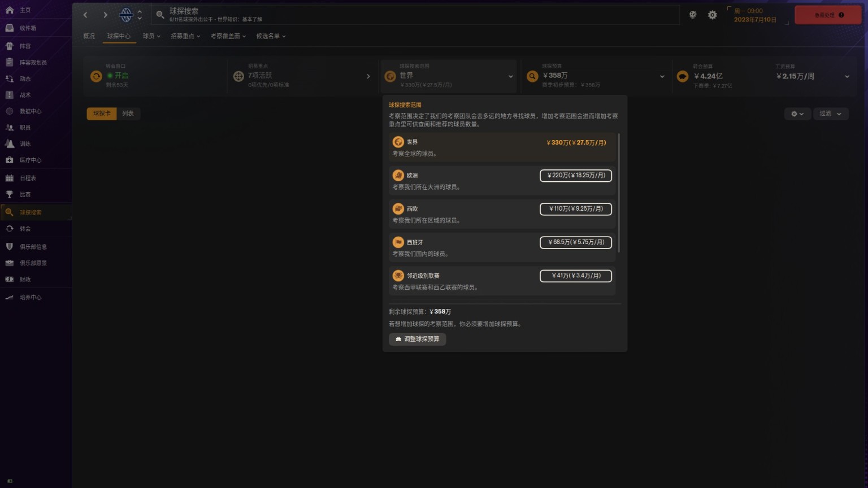Open the 过滤 filter dropdown

(x=831, y=114)
